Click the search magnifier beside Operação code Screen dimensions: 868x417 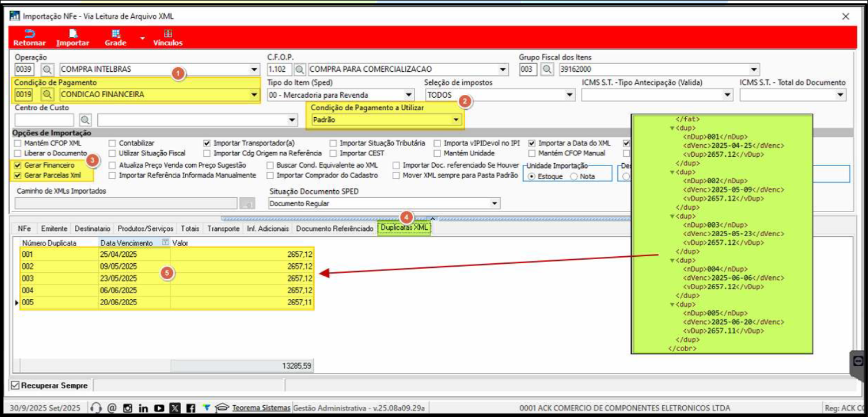pyautogui.click(x=47, y=69)
